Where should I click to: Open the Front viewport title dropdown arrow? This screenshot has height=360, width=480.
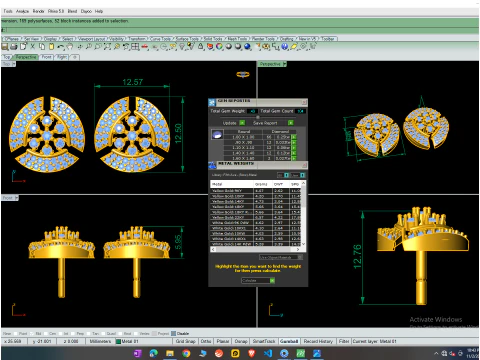point(16,198)
